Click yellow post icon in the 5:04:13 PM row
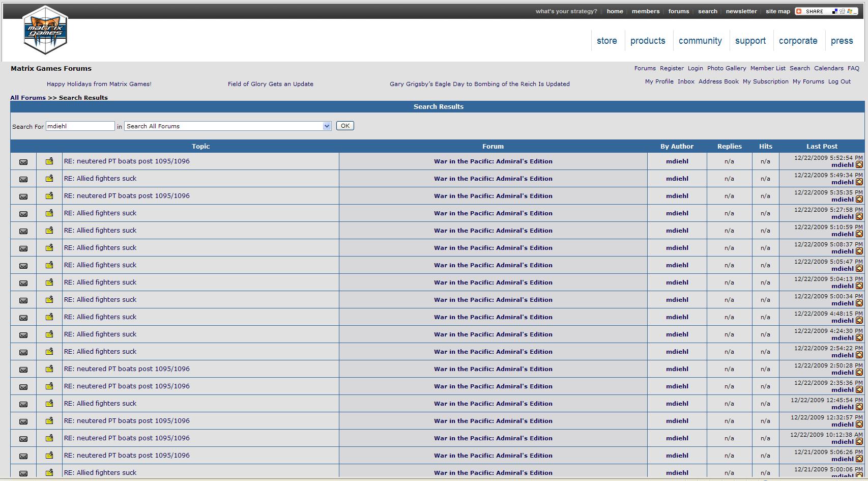 (49, 282)
